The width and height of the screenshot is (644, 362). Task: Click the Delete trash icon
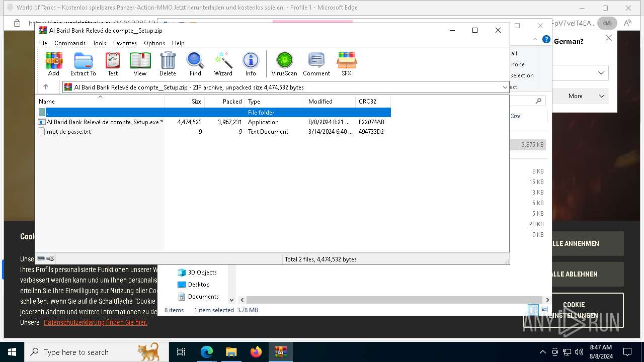(168, 64)
